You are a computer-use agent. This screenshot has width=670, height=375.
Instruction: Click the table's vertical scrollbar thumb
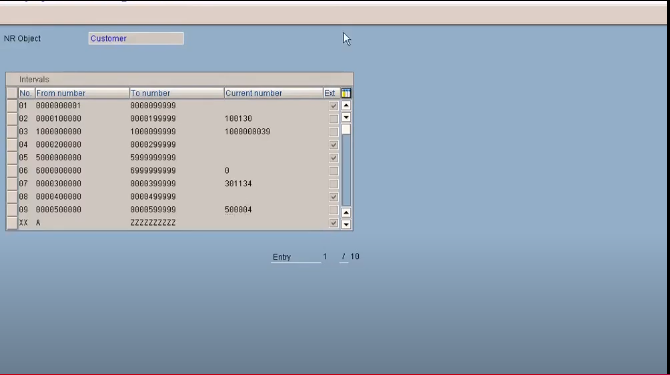pos(346,129)
